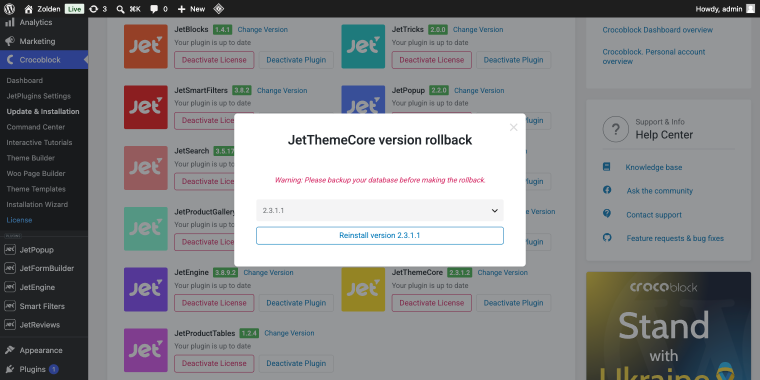Click Change Version for JetSmartFilters

(x=282, y=91)
